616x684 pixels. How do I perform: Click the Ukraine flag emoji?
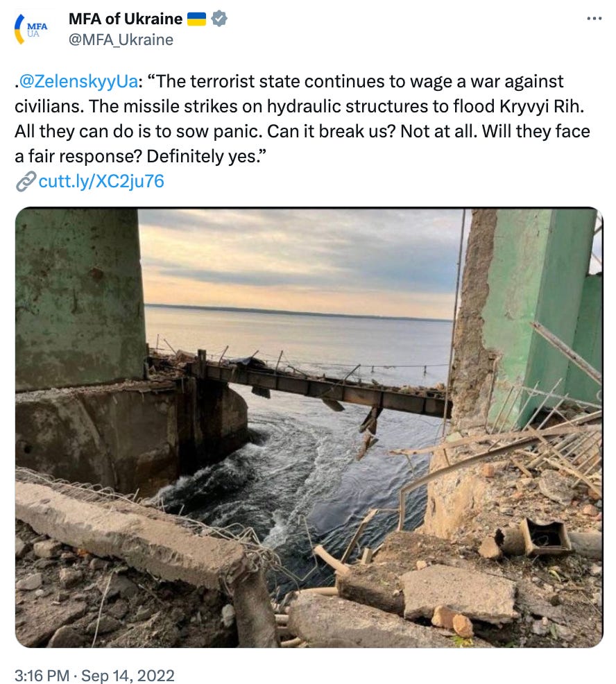[x=196, y=19]
